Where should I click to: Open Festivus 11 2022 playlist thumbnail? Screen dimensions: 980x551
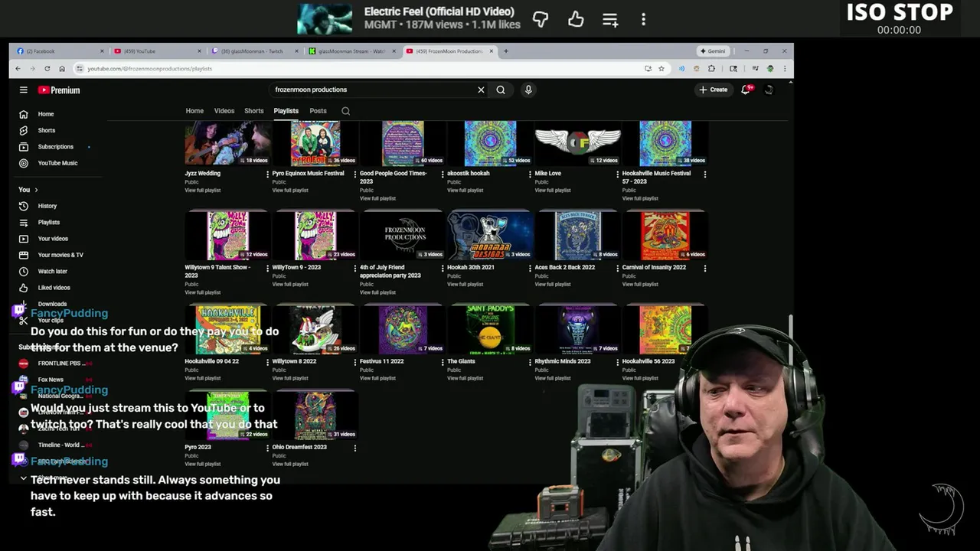tap(403, 330)
